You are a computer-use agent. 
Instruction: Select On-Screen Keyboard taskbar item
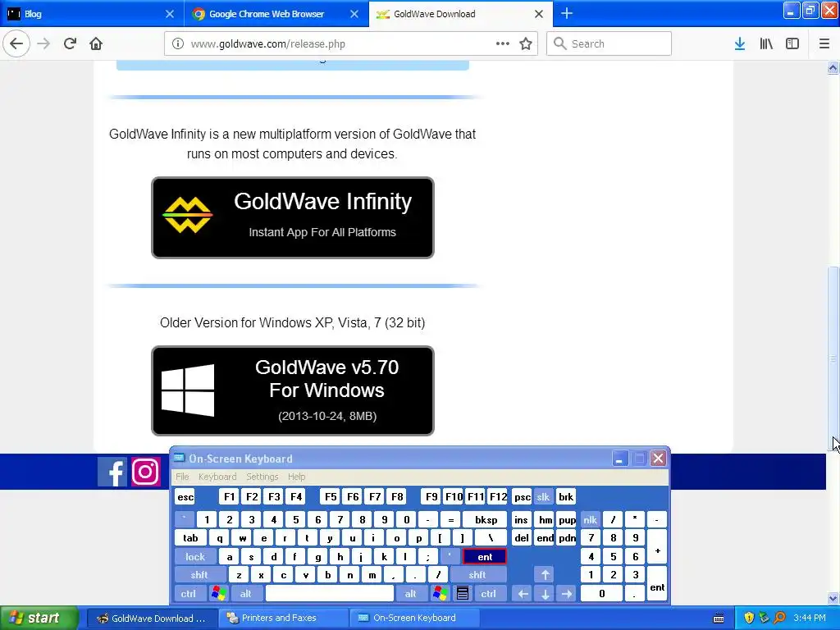(x=413, y=618)
